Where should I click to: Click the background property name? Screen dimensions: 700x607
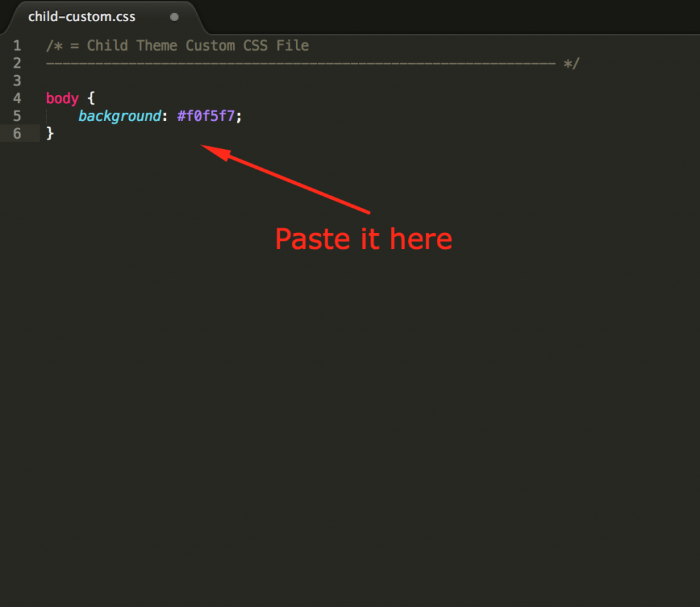tap(120, 116)
